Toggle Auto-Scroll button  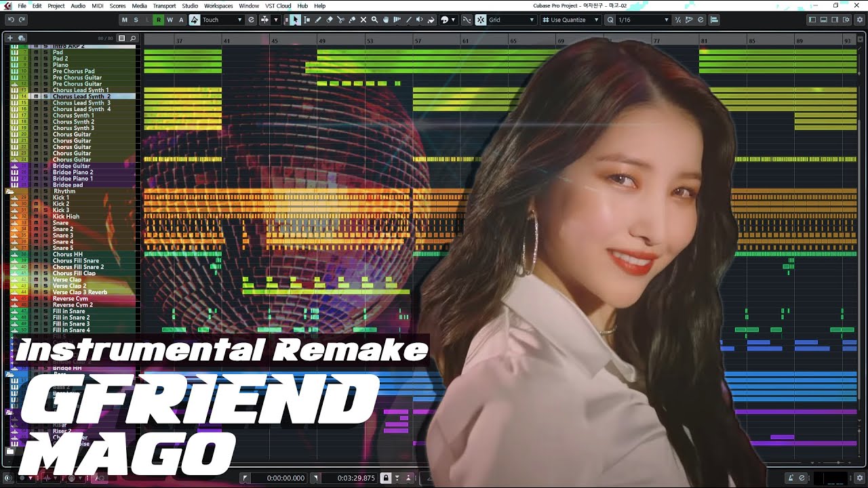265,20
